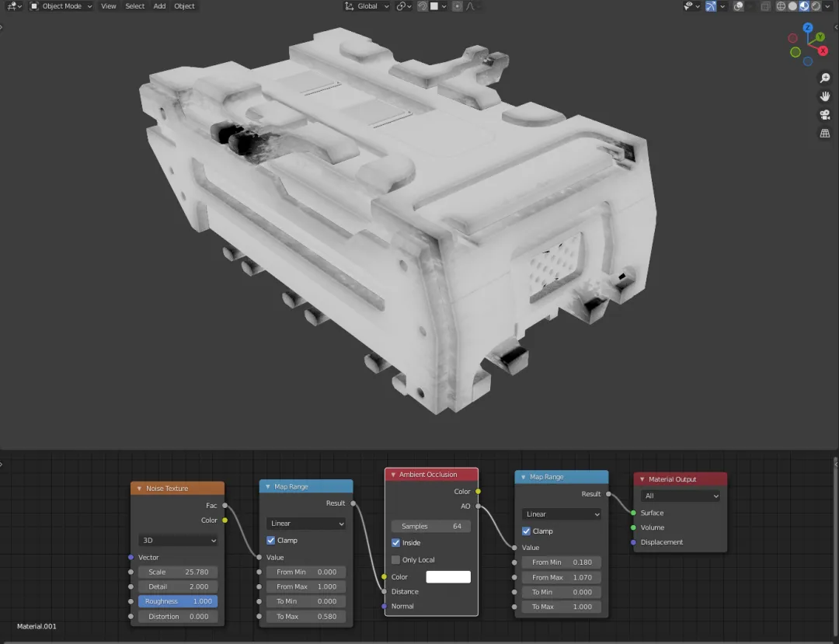This screenshot has width=839, height=644.
Task: Open Linear dropdown in second Map Range
Action: tap(562, 514)
